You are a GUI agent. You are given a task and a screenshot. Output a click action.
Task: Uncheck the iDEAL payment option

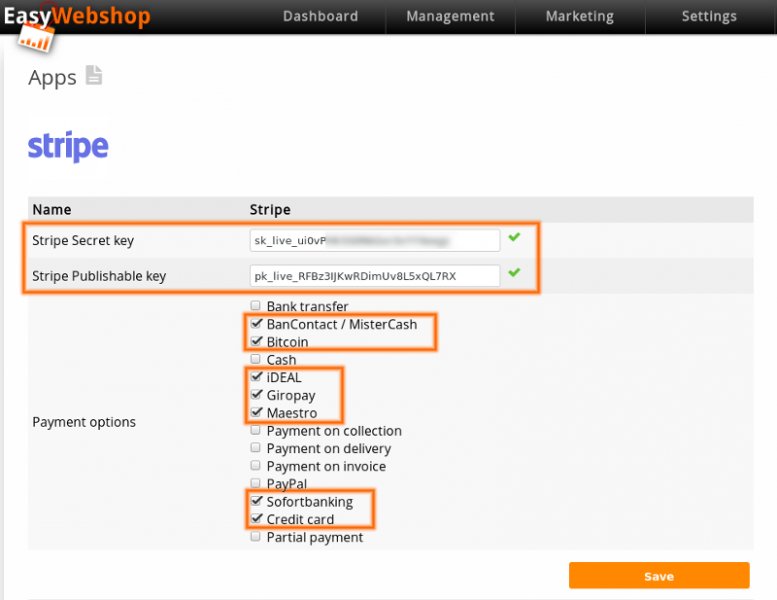[256, 377]
